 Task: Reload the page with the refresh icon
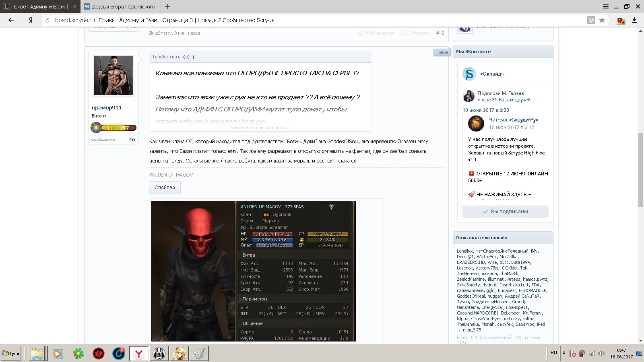point(47,20)
